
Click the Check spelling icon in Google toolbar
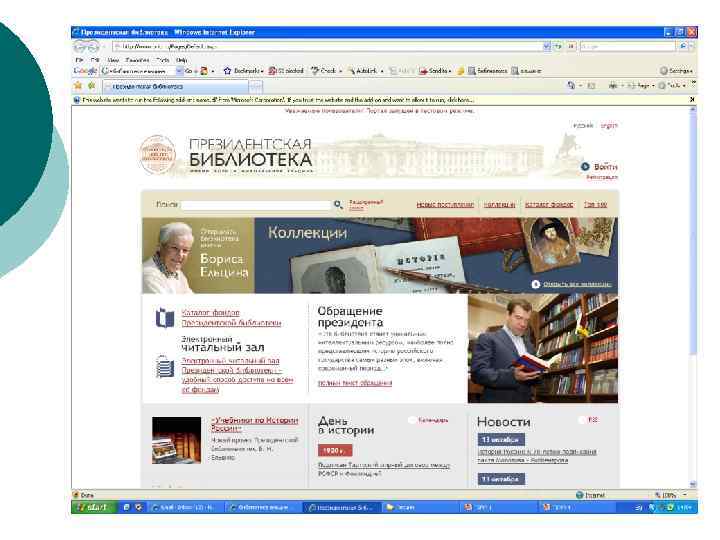click(x=315, y=71)
